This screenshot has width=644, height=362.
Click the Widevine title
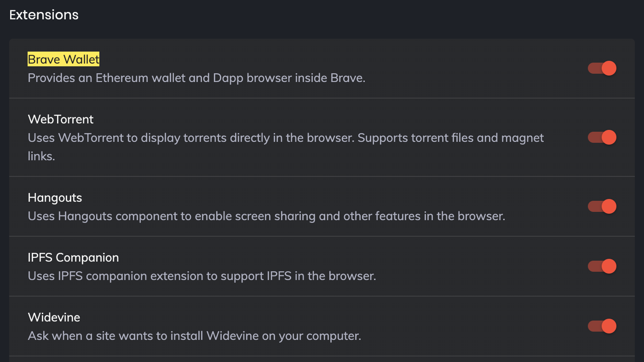point(54,317)
